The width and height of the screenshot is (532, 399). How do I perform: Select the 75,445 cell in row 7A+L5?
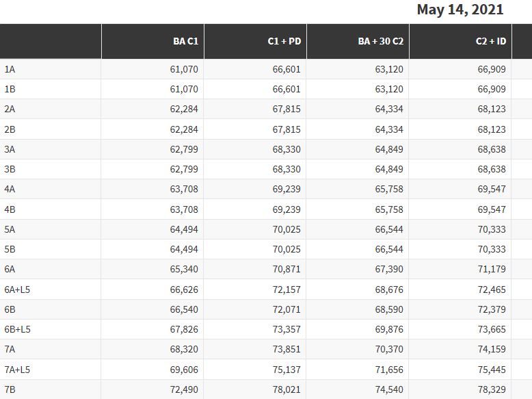(492, 370)
